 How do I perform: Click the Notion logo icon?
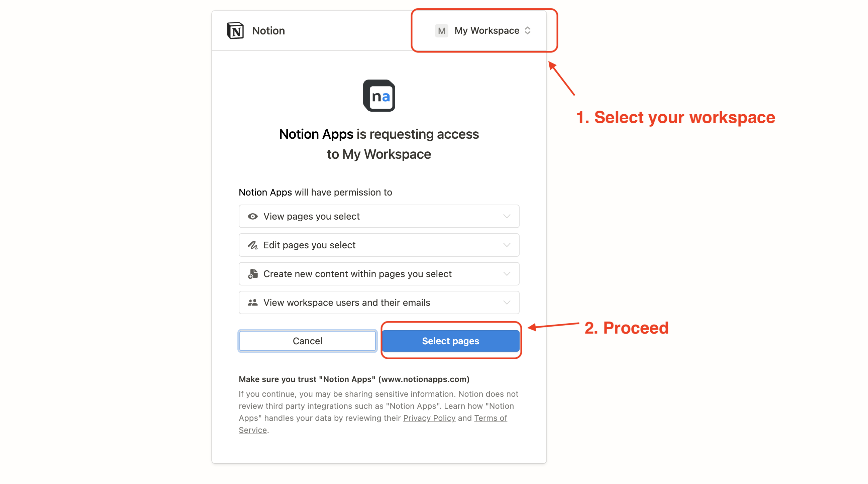(235, 31)
